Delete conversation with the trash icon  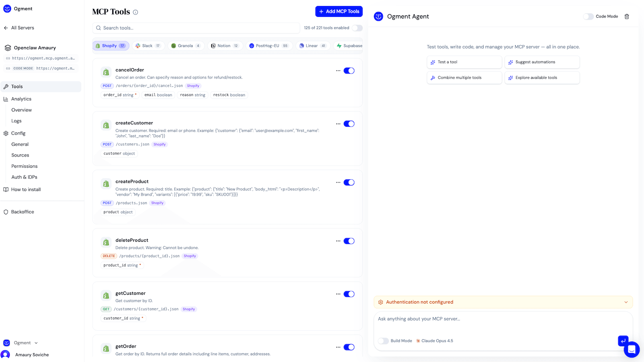[627, 16]
